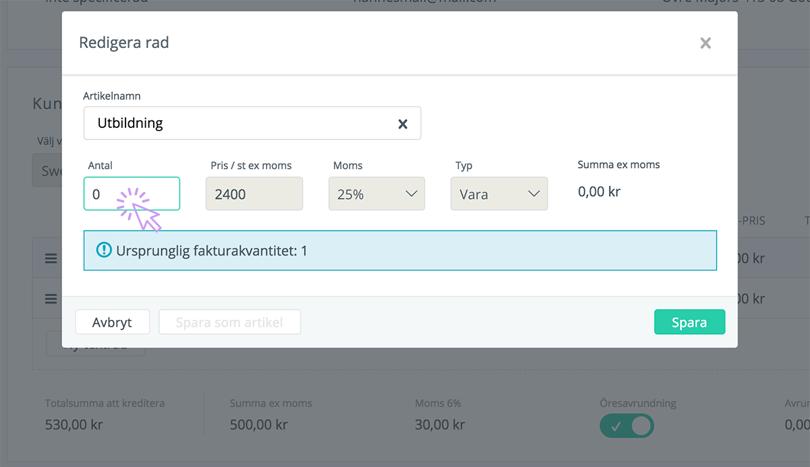The height and width of the screenshot is (467, 810).
Task: Open the Moms 25% dropdown
Action: pos(376,194)
